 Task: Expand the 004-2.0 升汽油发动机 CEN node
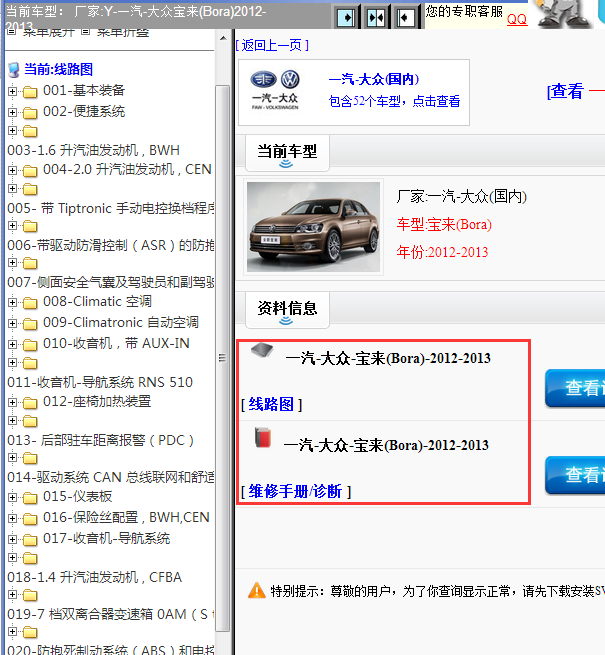tap(13, 170)
